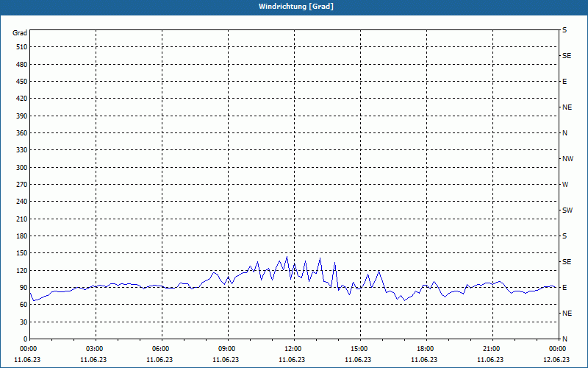Click the chart title "Windrichtung [Grad]"
The image size is (588, 368).
(x=296, y=7)
